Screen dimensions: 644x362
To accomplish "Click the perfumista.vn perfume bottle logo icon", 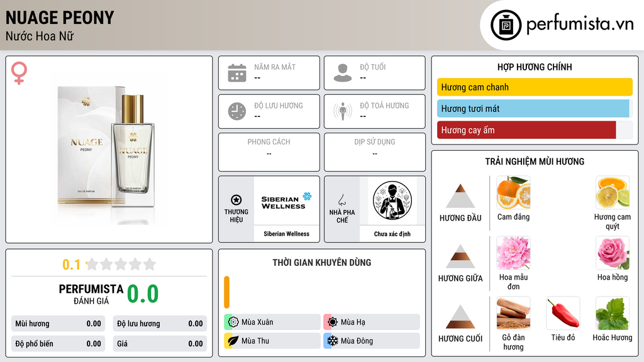I will pos(506,25).
